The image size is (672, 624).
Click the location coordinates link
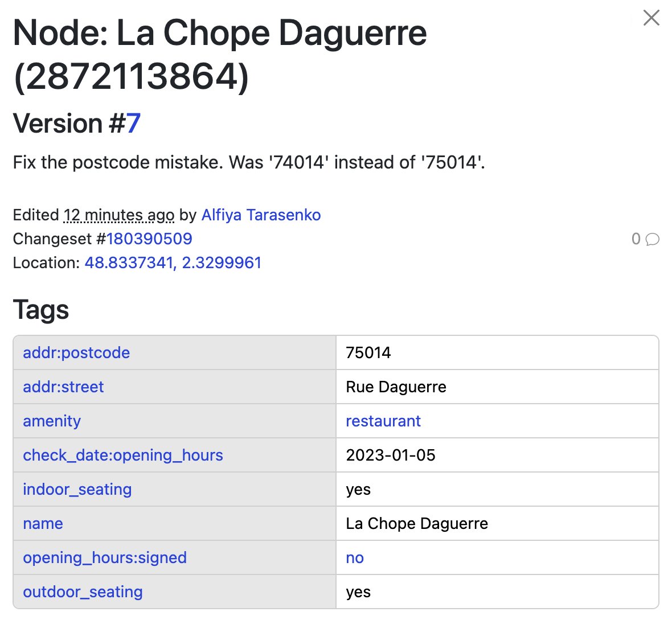173,263
